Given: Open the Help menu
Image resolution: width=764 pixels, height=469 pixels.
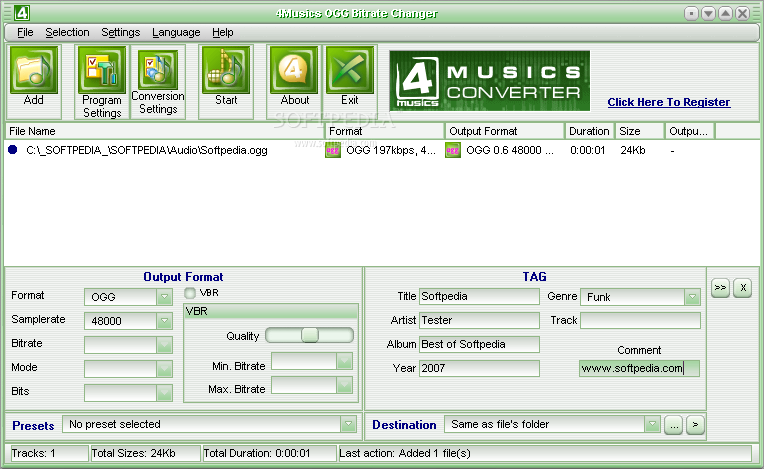Looking at the screenshot, I should 223,33.
